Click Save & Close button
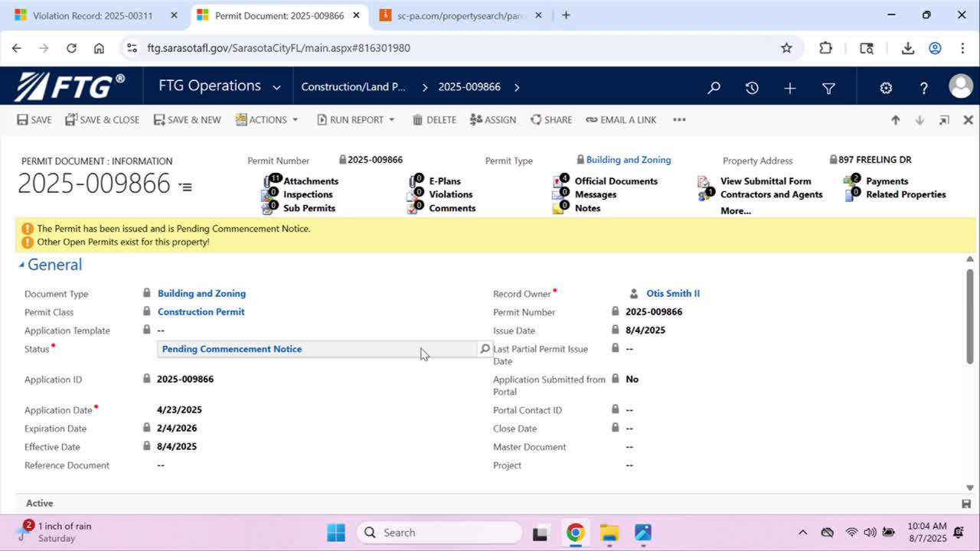Viewport: 980px width, 551px height. tap(102, 120)
